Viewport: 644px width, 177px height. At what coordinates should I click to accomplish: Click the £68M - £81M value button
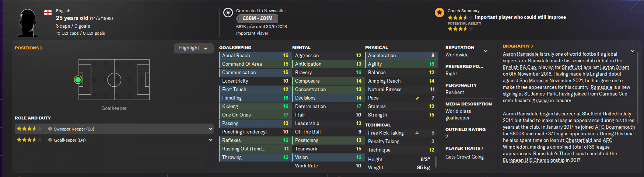(x=257, y=18)
